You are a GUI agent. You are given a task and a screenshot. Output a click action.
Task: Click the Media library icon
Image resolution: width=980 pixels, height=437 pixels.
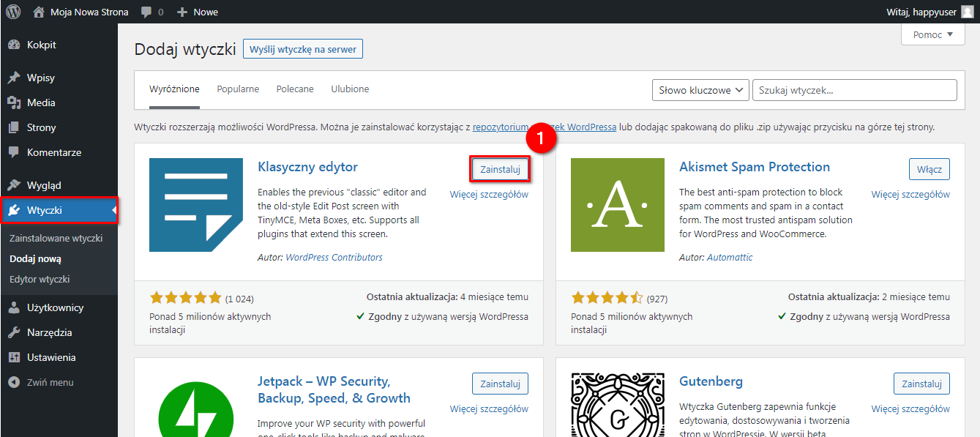coord(14,102)
